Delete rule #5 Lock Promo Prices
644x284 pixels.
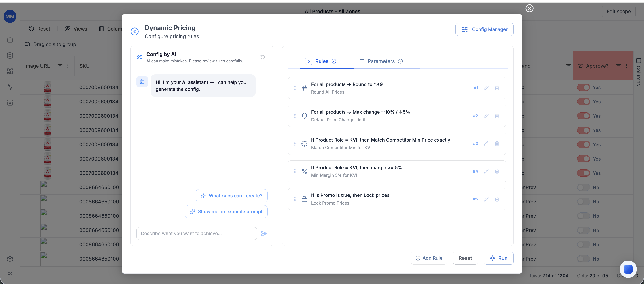tap(497, 199)
